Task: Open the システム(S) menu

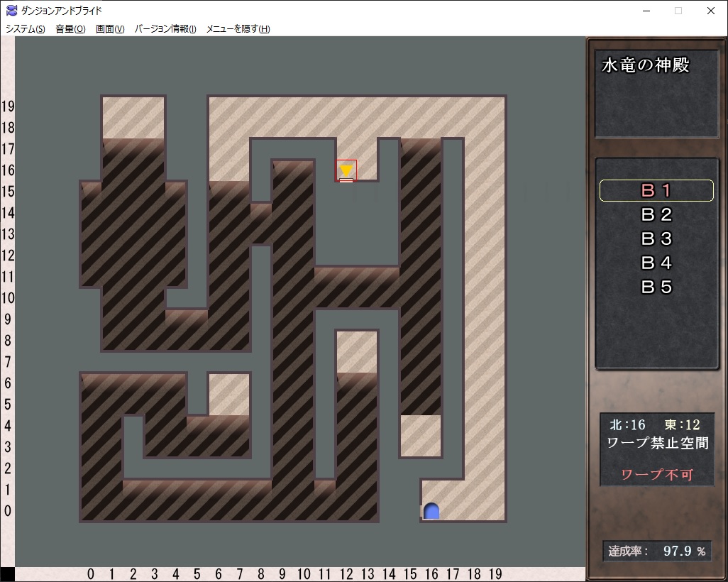Action: click(25, 29)
